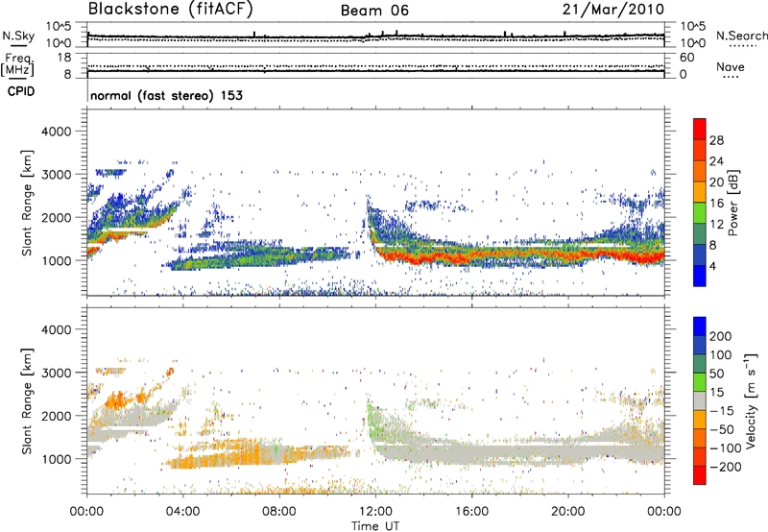Click the "Blackstone (fitACF)" title text
This screenshot has width=768, height=532.
[x=170, y=10]
